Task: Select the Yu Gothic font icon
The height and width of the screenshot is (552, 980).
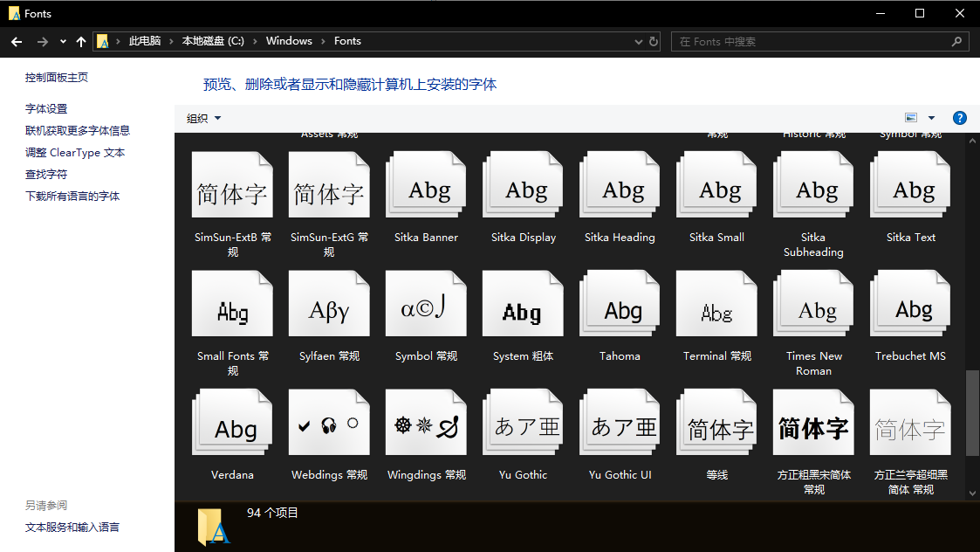Action: pyautogui.click(x=523, y=423)
